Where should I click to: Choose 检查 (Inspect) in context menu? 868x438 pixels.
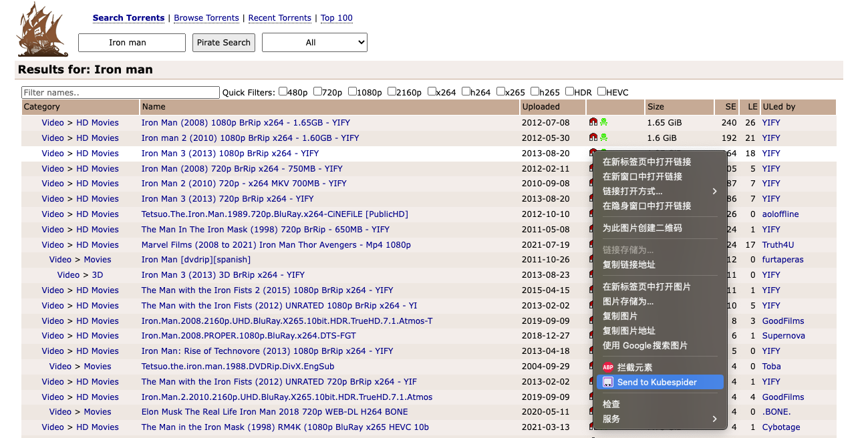tap(659, 404)
